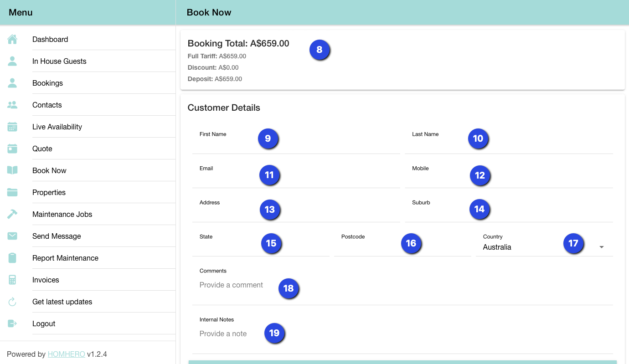The height and width of the screenshot is (364, 629).
Task: Open the Bookings menu item
Action: click(x=47, y=83)
